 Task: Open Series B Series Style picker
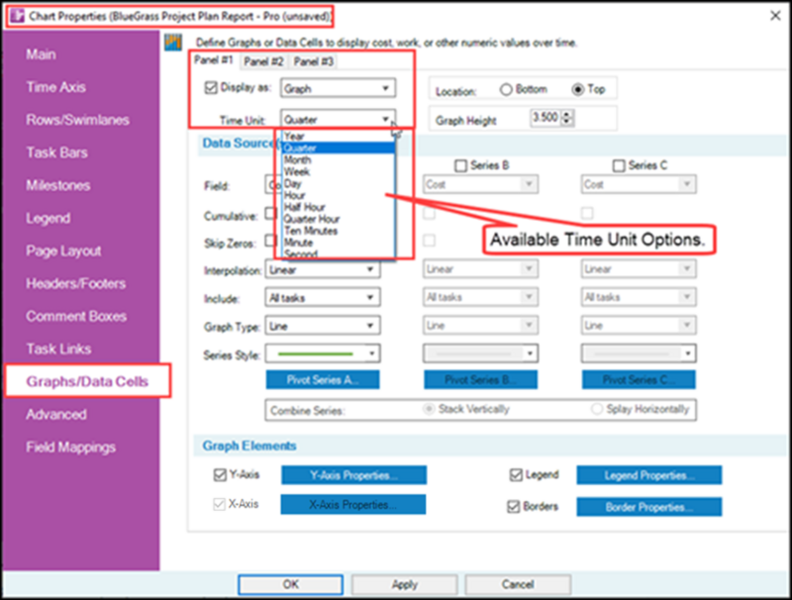(x=480, y=354)
